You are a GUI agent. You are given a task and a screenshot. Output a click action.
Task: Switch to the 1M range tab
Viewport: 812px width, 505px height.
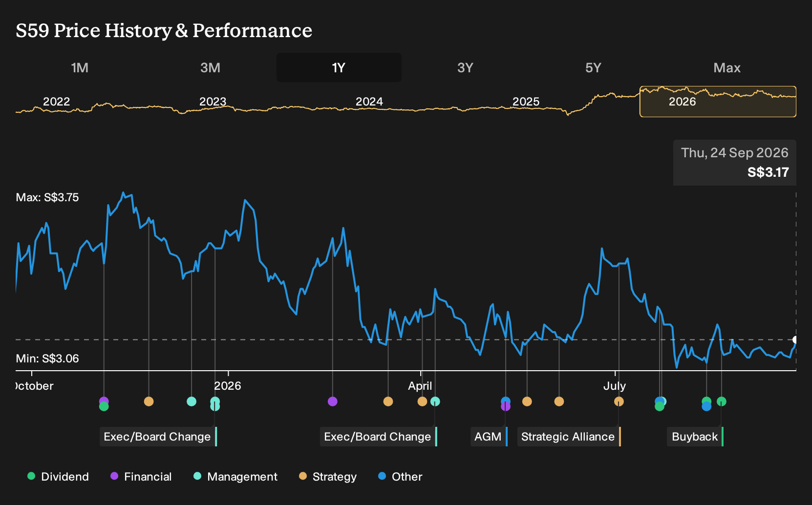(x=80, y=67)
